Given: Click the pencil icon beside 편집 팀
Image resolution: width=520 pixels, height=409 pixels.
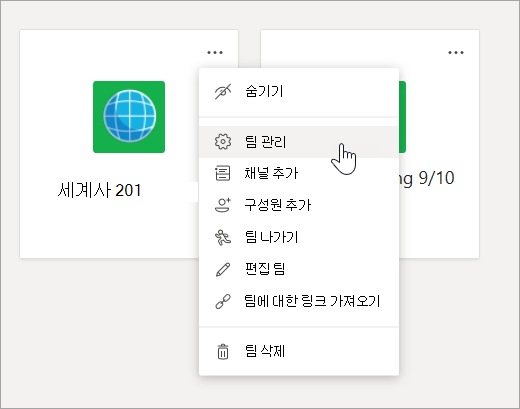Looking at the screenshot, I should (x=223, y=269).
